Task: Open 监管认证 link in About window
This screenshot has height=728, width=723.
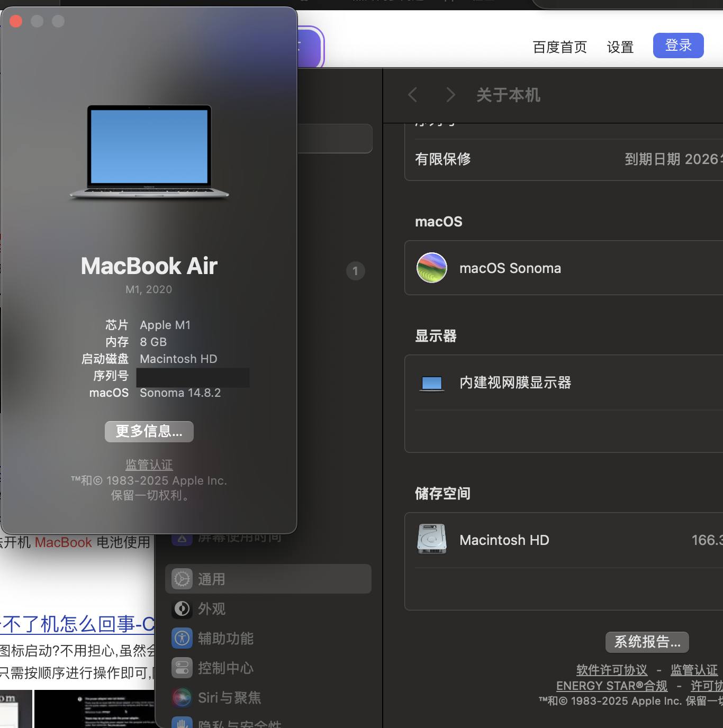Action: point(149,465)
